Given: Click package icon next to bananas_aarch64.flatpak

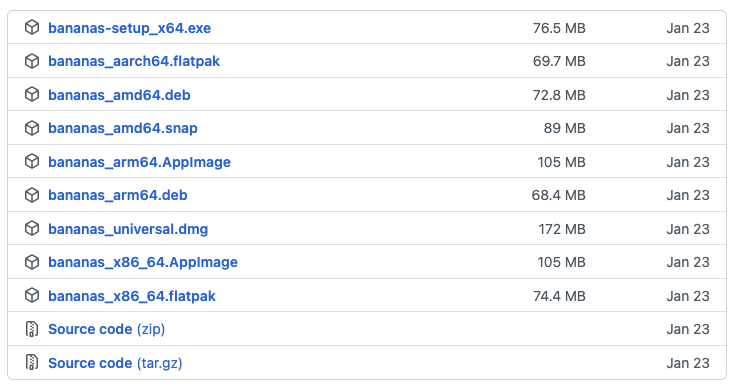Looking at the screenshot, I should [32, 61].
